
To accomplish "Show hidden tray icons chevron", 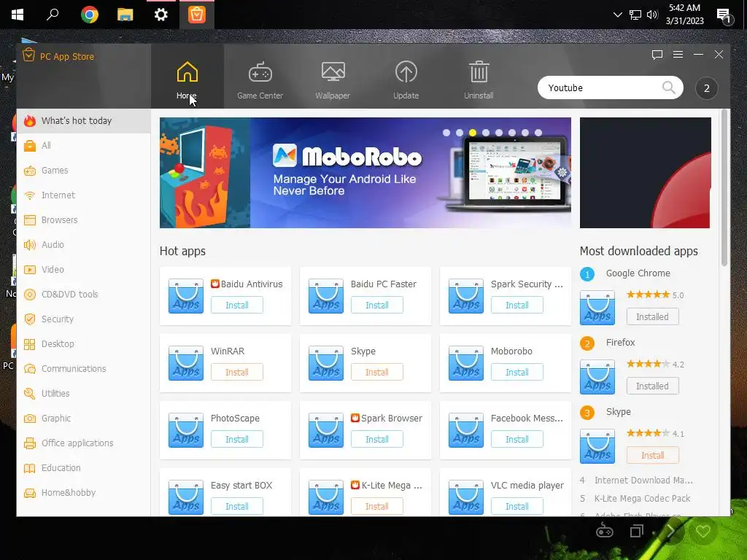I will 617,15.
